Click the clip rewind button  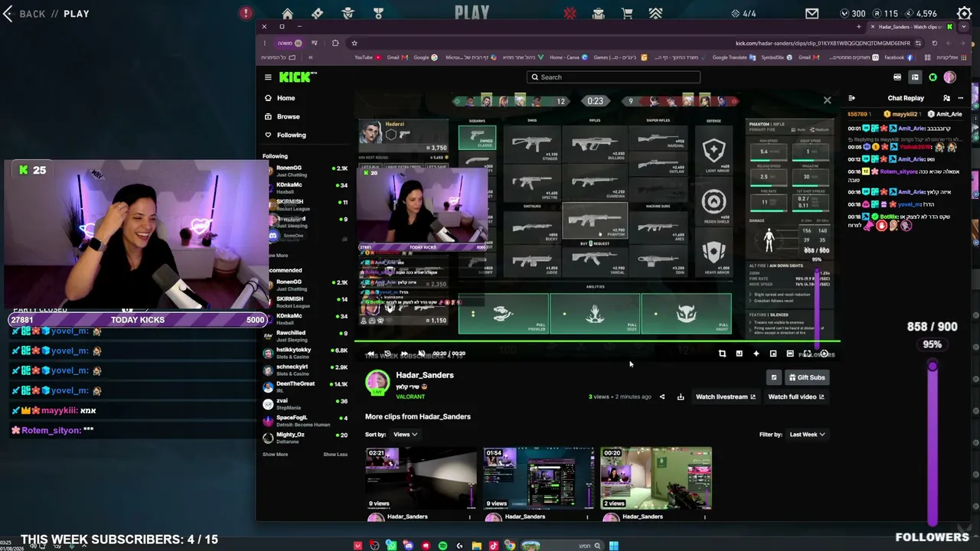pyautogui.click(x=371, y=354)
